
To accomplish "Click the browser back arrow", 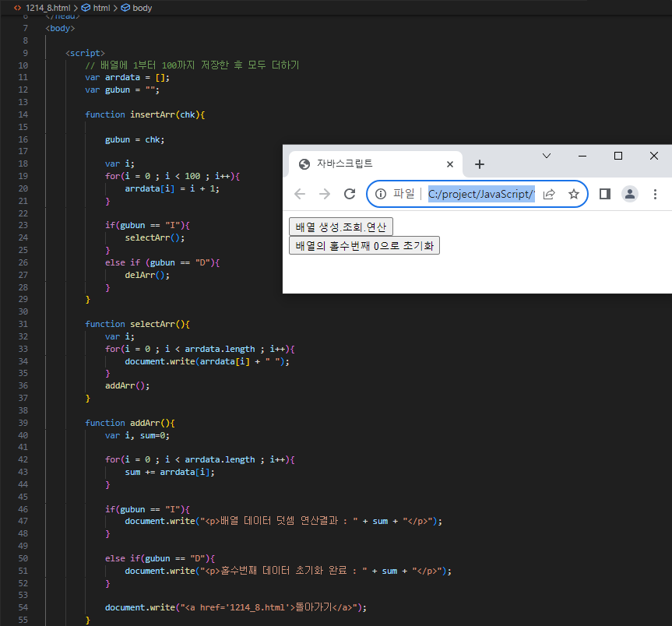I will click(x=300, y=194).
